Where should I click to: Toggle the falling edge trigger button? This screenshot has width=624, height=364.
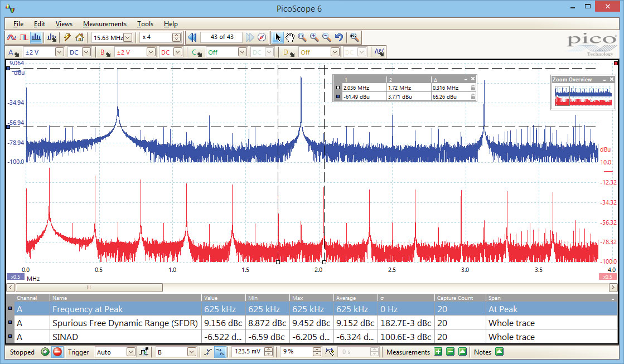tap(220, 352)
